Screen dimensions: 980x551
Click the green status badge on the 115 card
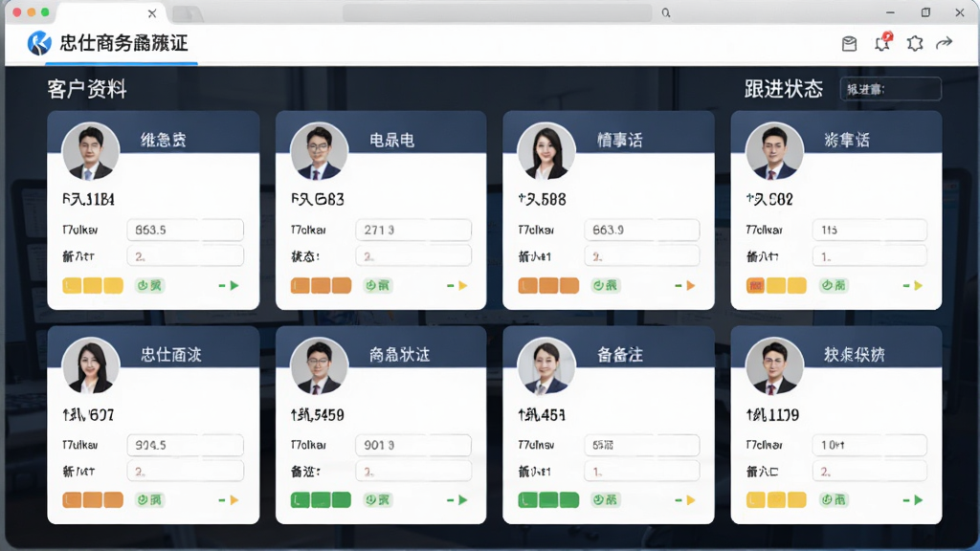tap(834, 285)
